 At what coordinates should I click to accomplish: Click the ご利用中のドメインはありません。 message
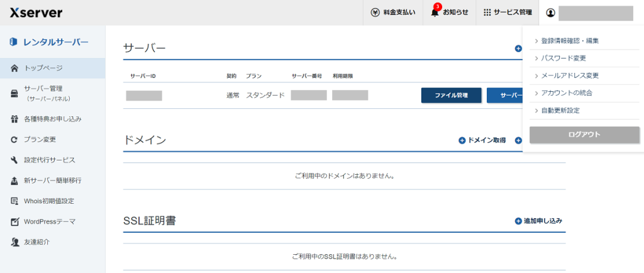tap(344, 176)
